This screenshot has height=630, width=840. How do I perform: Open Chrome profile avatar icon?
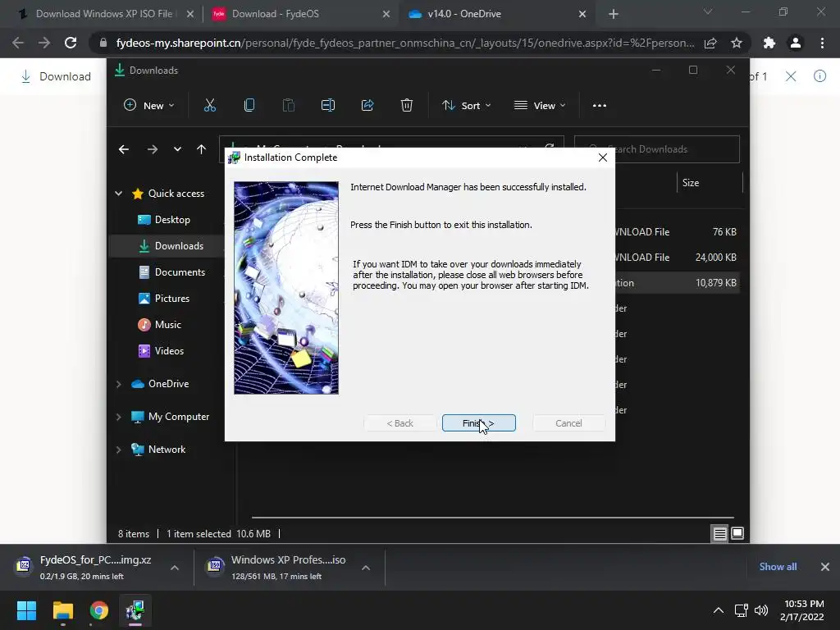tap(796, 43)
